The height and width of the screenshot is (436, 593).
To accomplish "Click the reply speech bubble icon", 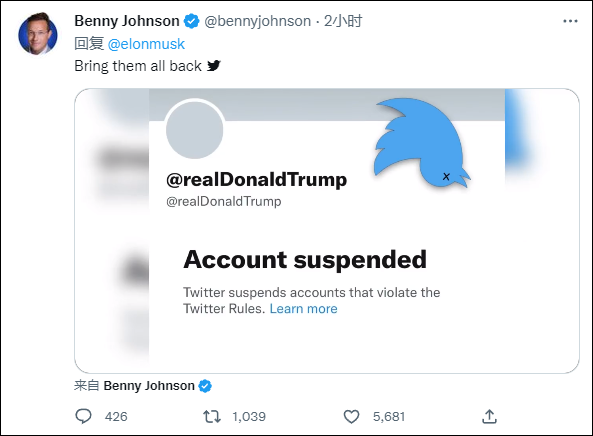I will [83, 416].
